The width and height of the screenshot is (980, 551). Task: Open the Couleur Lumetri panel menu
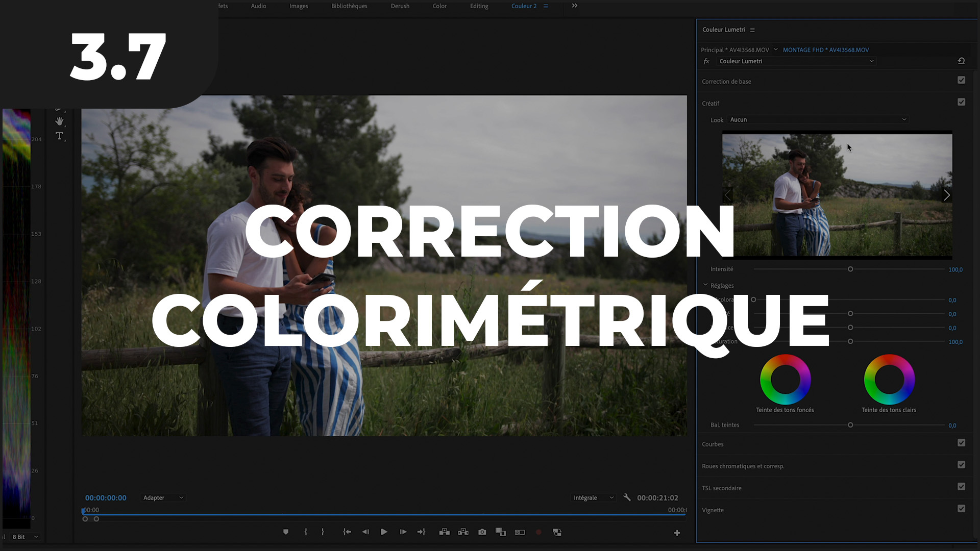(x=752, y=30)
